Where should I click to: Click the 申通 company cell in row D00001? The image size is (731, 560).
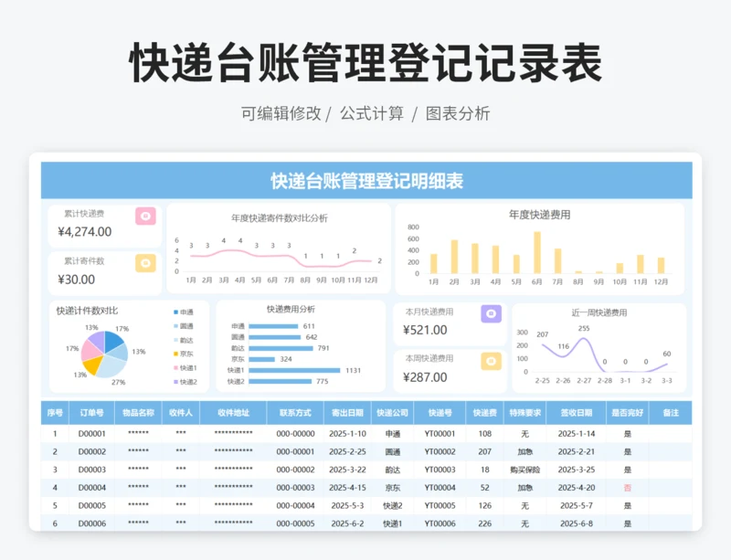point(393,434)
